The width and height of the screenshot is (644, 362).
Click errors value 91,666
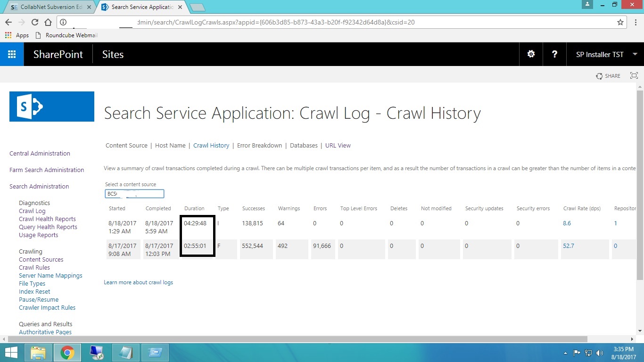pos(322,246)
